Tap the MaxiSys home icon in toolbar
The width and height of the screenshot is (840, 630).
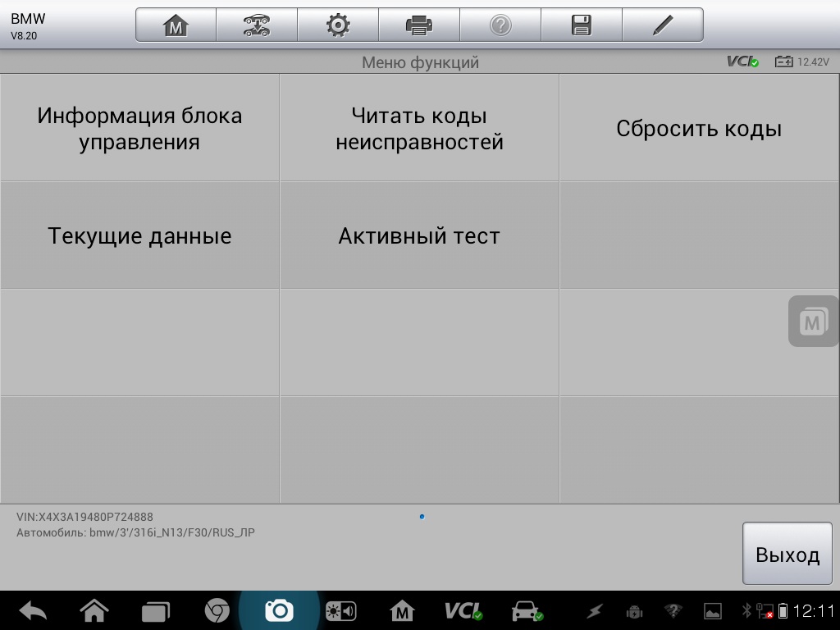pos(176,25)
